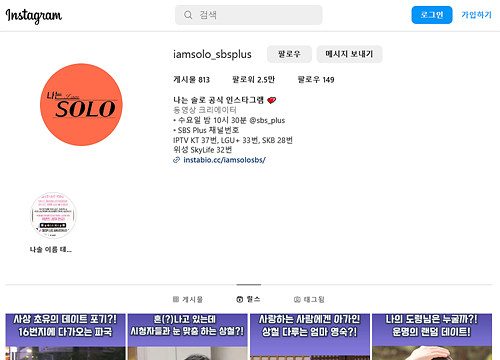Follow iamsolo_sbsplus with 팔로우 button
Image resolution: width=500 pixels, height=360 pixels.
click(x=289, y=54)
